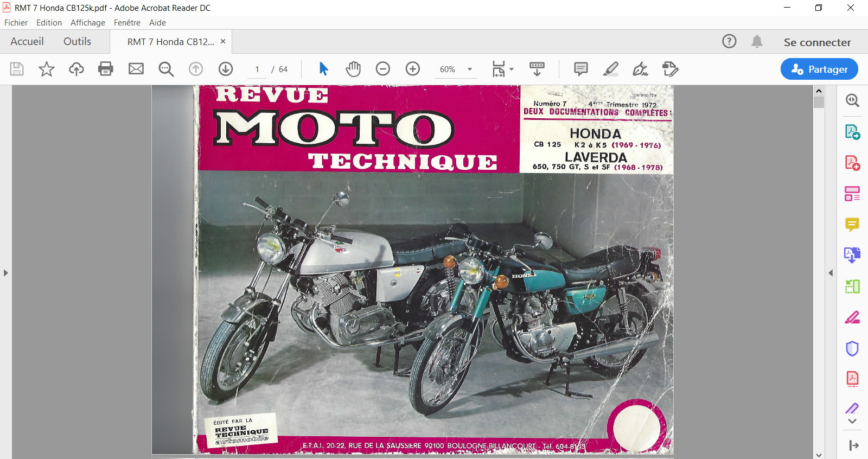Image resolution: width=868 pixels, height=459 pixels.
Task: Go to previous page arrow
Action: [196, 69]
